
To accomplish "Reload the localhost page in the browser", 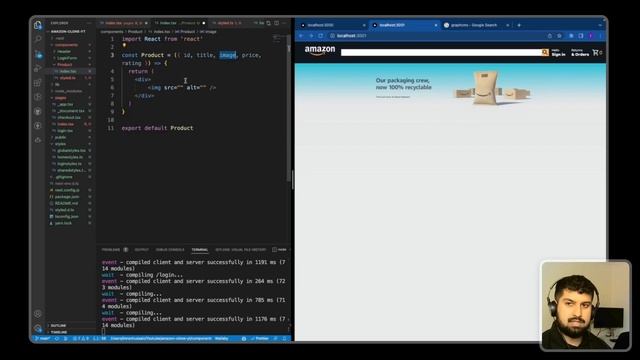I will click(x=321, y=36).
